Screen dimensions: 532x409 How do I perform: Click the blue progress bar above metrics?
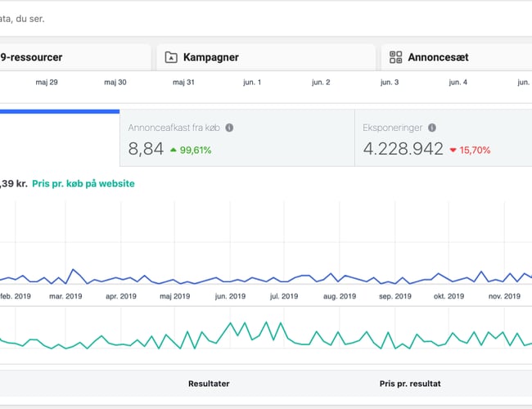point(59,111)
